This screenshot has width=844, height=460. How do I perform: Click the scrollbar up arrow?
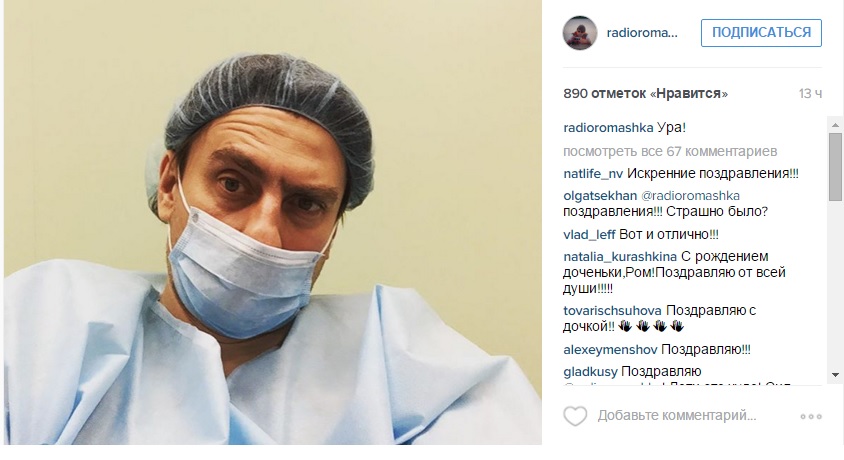(x=835, y=125)
